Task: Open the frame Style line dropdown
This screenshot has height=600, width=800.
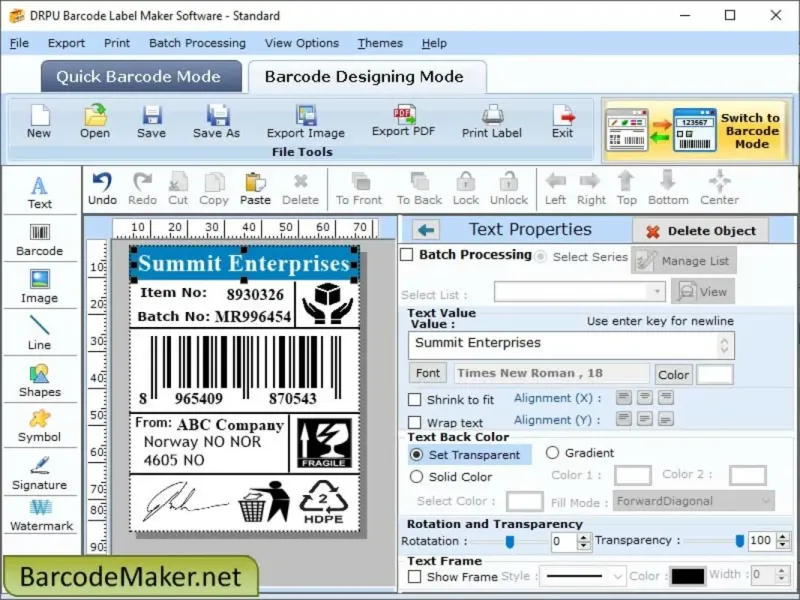Action: coord(583,577)
